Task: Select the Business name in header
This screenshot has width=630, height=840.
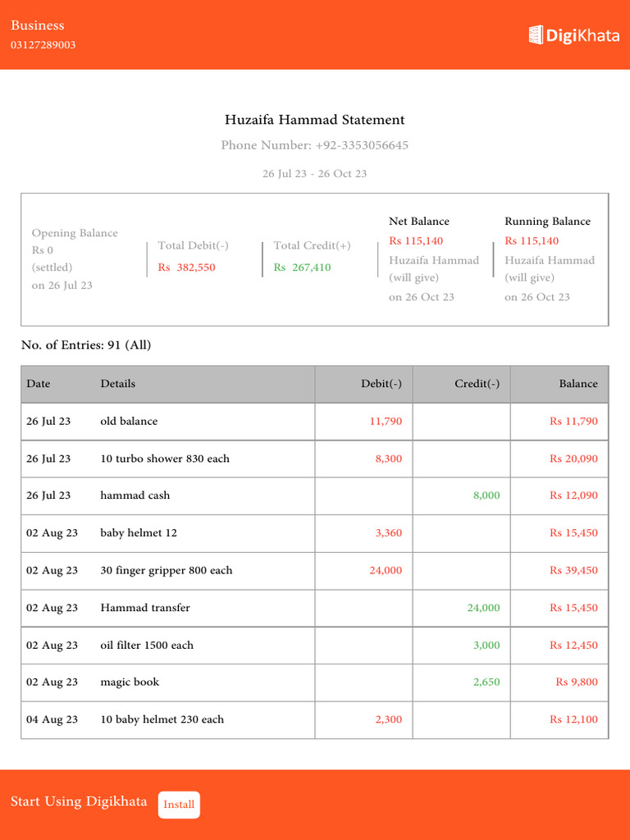Action: 37,25
